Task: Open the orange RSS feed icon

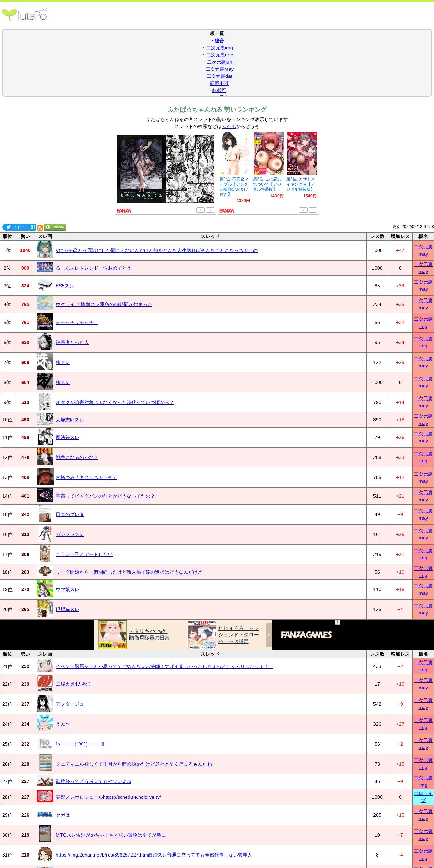Action: click(40, 227)
